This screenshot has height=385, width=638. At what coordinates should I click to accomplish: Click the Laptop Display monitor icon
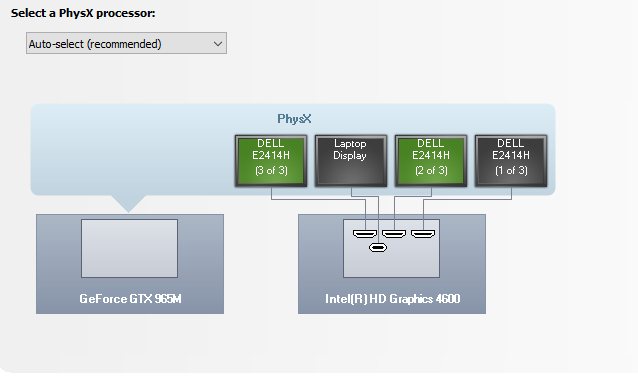[351, 161]
